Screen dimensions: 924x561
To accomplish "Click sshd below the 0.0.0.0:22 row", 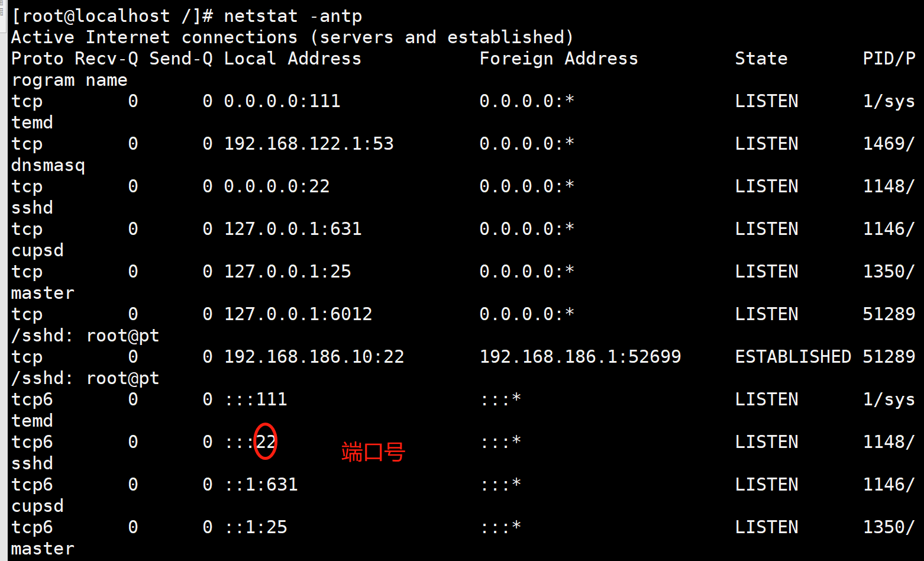I will coord(33,208).
